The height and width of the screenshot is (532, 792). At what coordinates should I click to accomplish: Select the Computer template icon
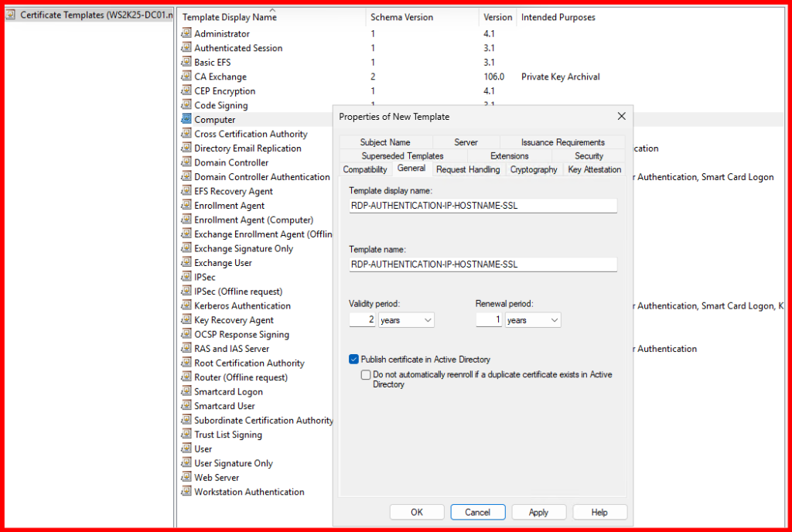[x=186, y=120]
